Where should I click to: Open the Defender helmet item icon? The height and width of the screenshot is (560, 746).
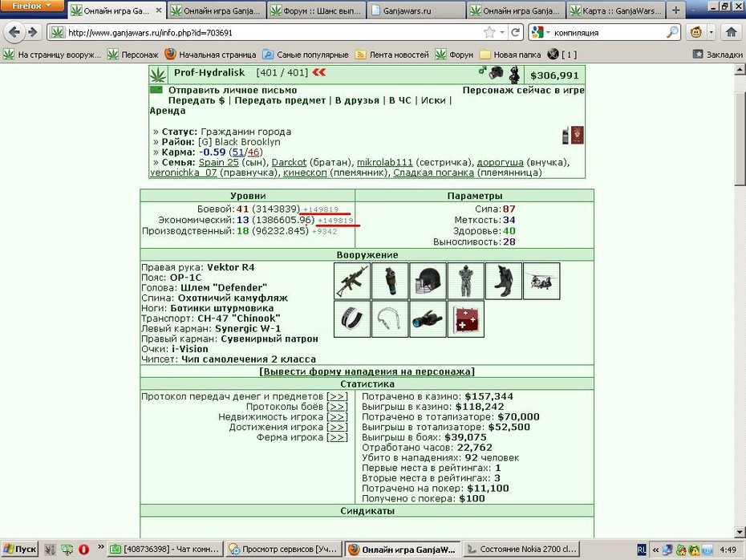click(x=428, y=281)
